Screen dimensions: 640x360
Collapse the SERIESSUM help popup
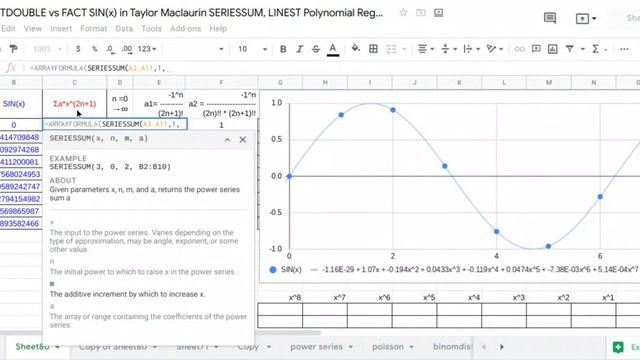coord(227,140)
